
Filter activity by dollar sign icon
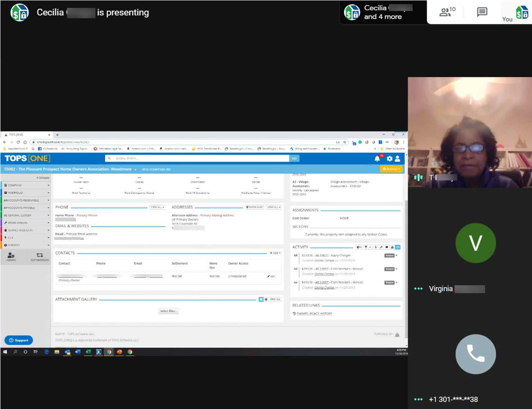click(x=375, y=247)
